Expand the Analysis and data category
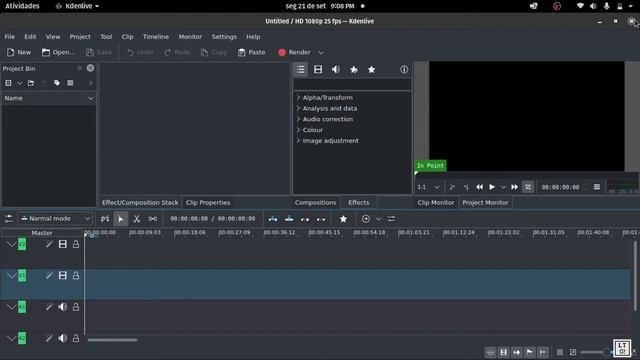640x360 pixels. pos(298,108)
